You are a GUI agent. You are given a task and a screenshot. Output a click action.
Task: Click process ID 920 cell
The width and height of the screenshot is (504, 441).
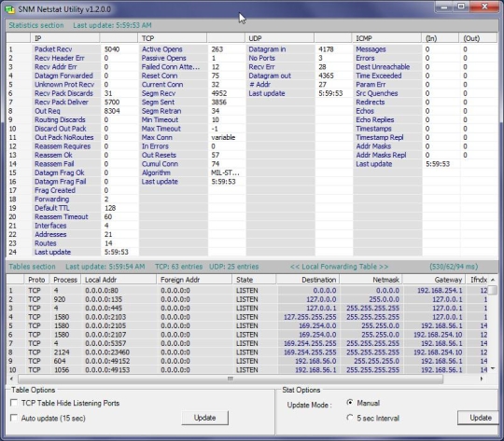(x=60, y=299)
